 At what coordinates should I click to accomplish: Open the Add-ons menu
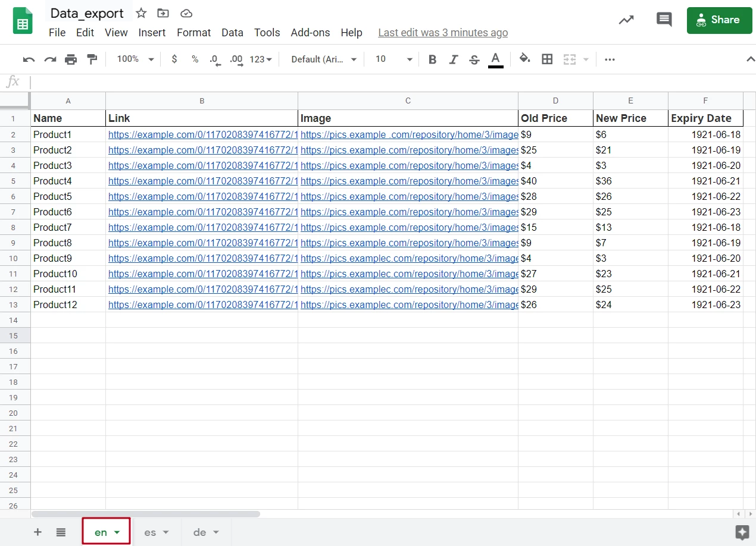click(311, 33)
